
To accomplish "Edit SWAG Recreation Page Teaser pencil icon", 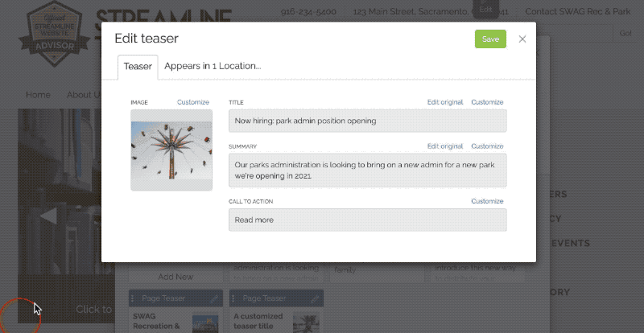I will (x=214, y=298).
